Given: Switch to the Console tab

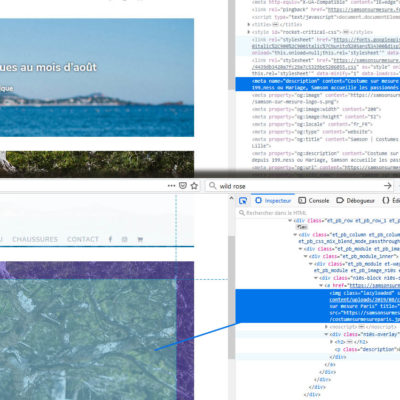Looking at the screenshot, I should (x=314, y=201).
